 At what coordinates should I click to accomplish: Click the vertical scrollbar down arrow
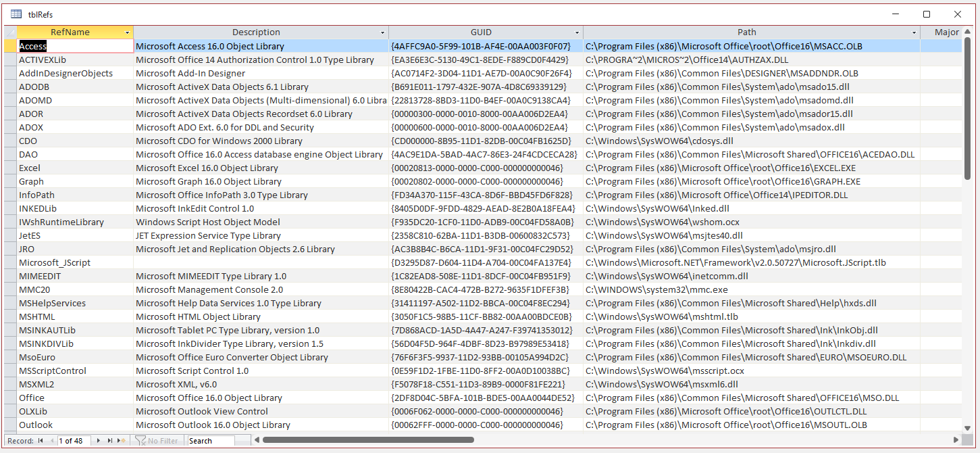point(968,427)
